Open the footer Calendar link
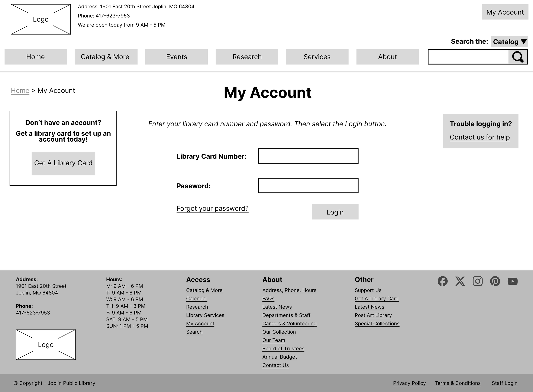533x392 pixels. pos(197,299)
